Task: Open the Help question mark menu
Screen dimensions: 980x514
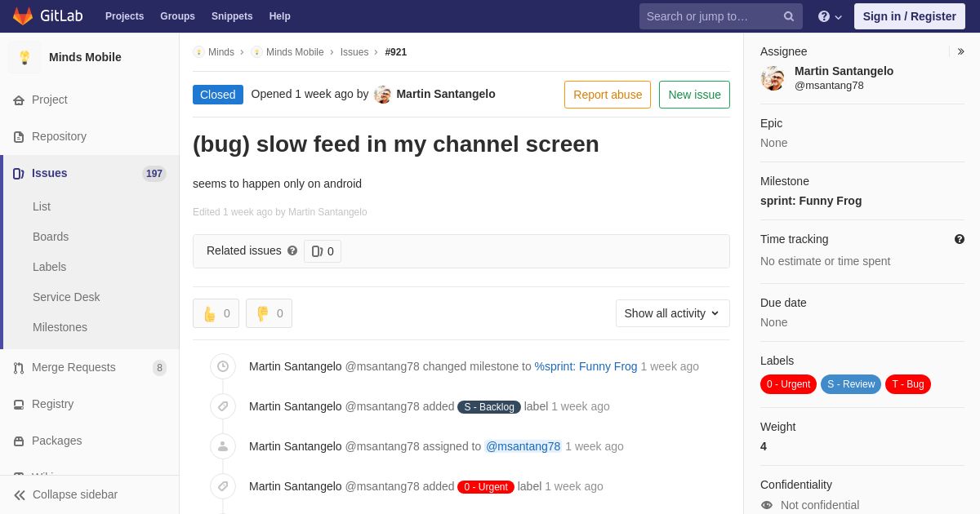Action: coord(830,16)
